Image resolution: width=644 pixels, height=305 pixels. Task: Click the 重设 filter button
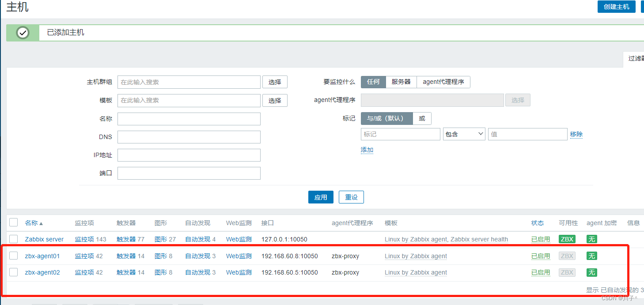click(351, 197)
